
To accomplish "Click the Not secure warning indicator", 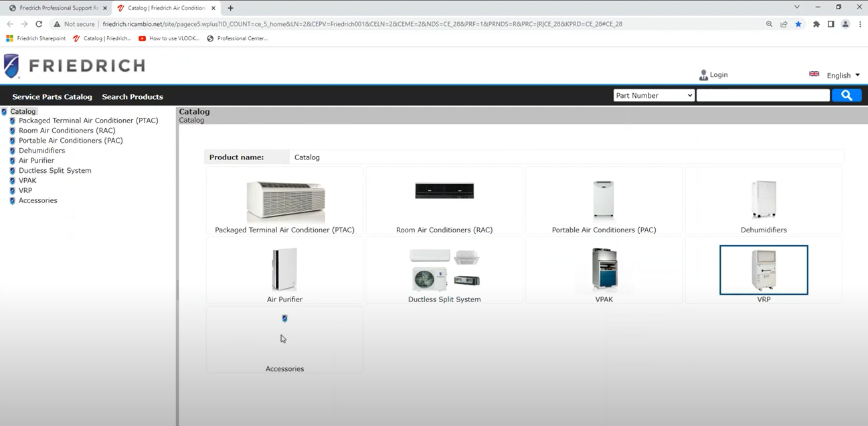I will pyautogui.click(x=74, y=24).
